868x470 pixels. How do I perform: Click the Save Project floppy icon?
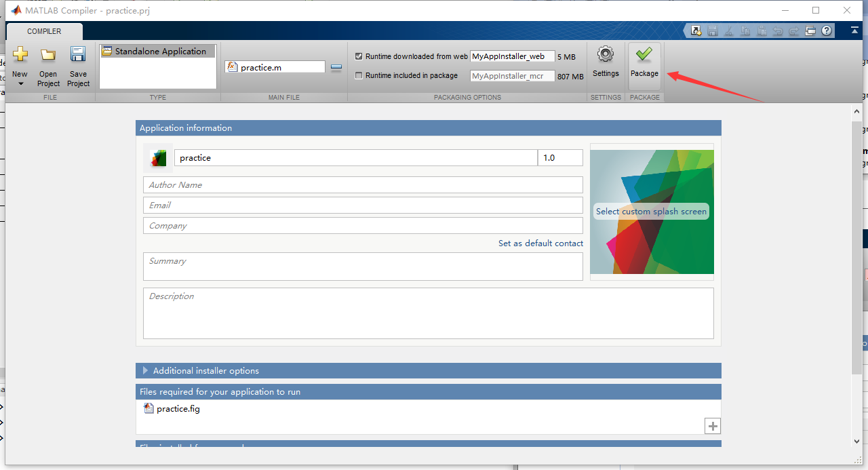[x=78, y=55]
